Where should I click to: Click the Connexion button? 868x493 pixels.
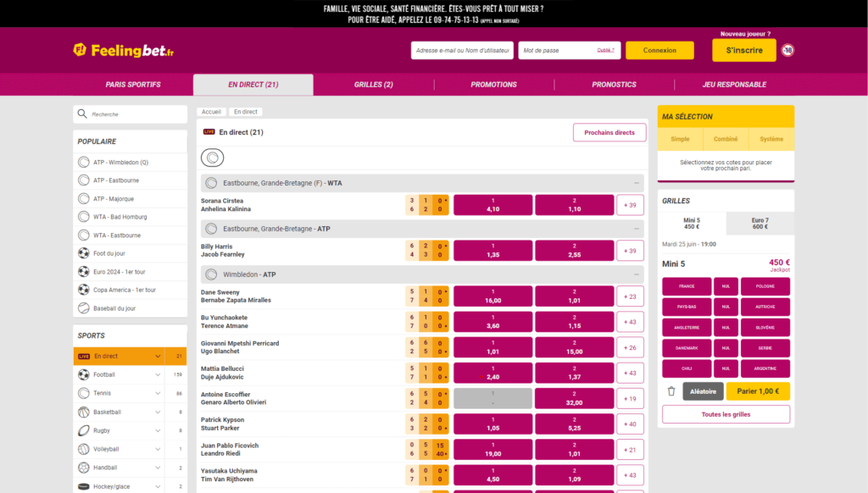click(659, 50)
